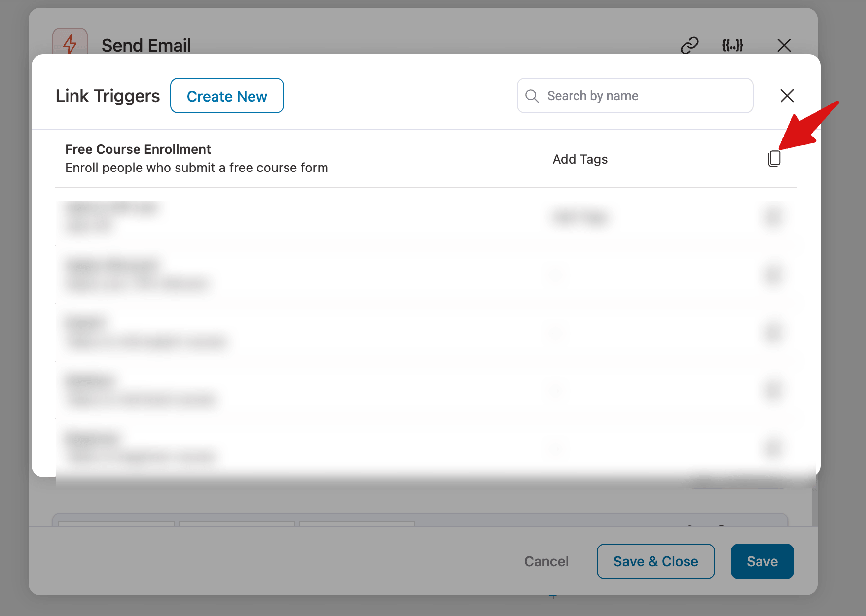This screenshot has height=616, width=866.
Task: Copy link from last blurred trigger row
Action: click(x=773, y=448)
